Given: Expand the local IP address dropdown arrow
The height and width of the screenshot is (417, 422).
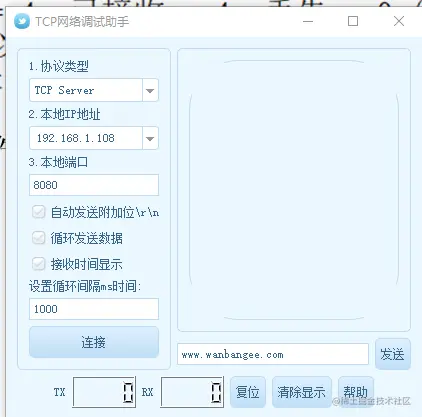Looking at the screenshot, I should point(150,138).
